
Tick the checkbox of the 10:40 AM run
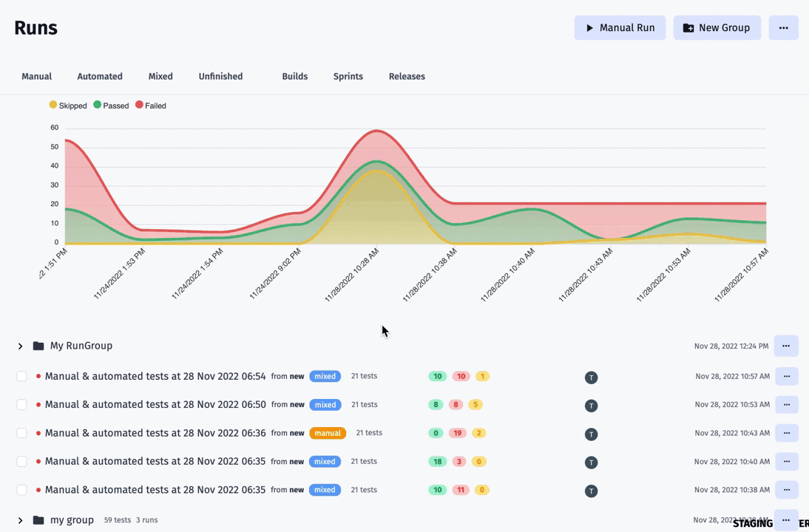coord(21,461)
